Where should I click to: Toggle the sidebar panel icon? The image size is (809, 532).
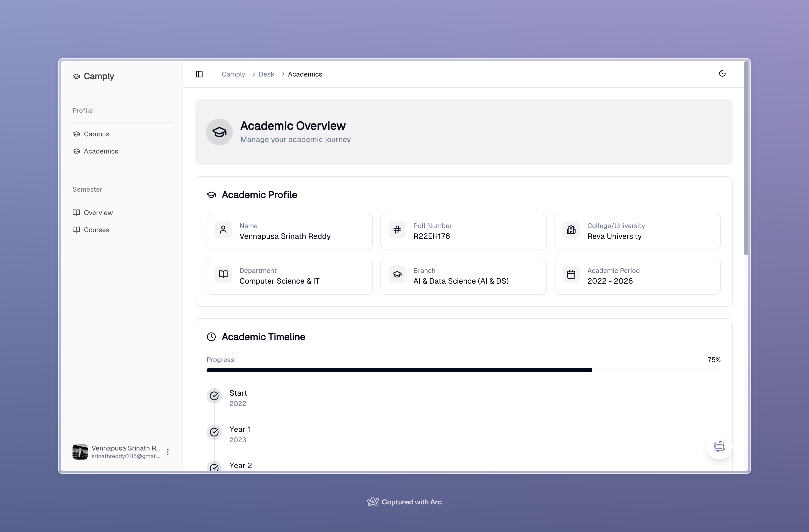[200, 74]
